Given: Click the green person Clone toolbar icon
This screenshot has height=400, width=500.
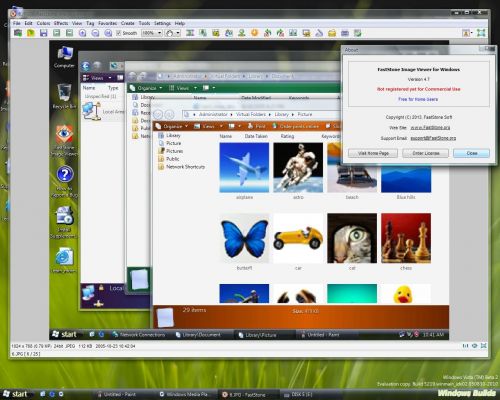Looking at the screenshot, I should [x=242, y=33].
